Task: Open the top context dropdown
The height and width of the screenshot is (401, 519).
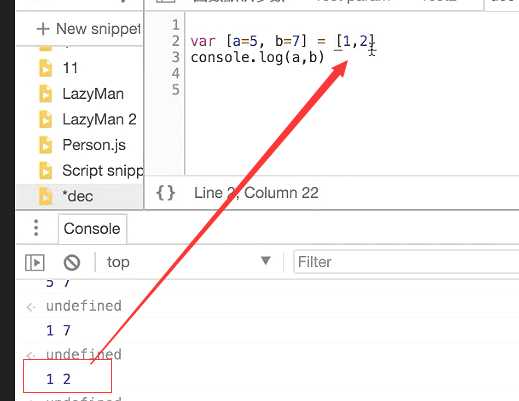Action: (188, 262)
